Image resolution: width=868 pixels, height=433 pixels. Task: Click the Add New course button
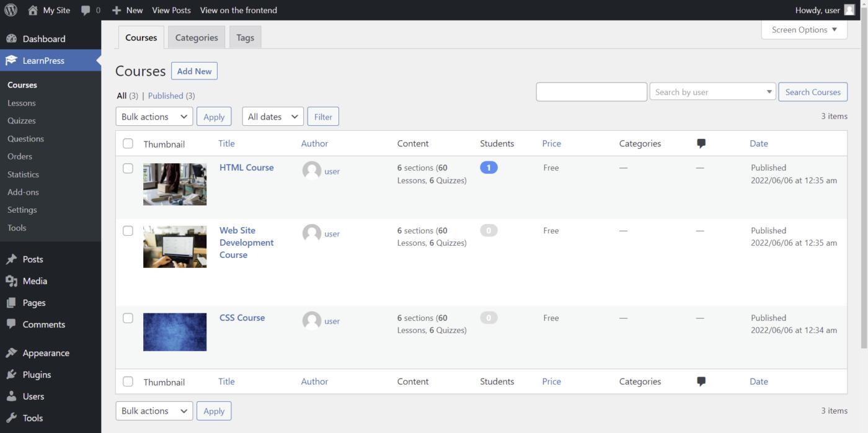click(194, 71)
